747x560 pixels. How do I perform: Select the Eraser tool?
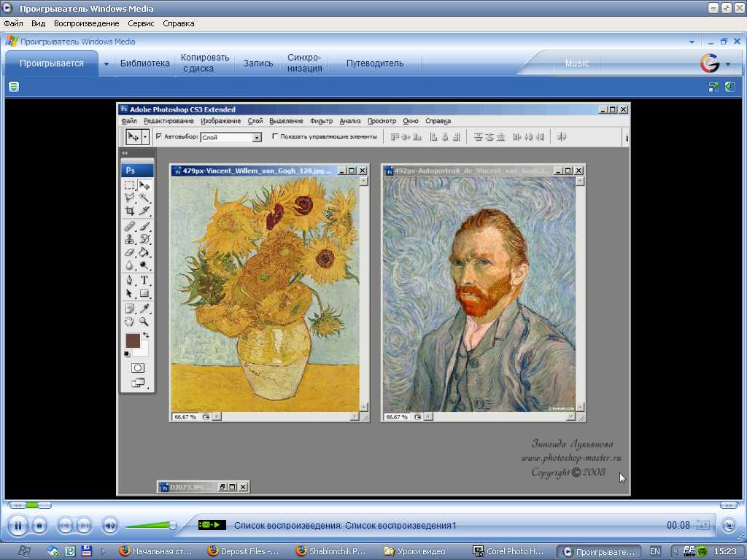point(129,252)
